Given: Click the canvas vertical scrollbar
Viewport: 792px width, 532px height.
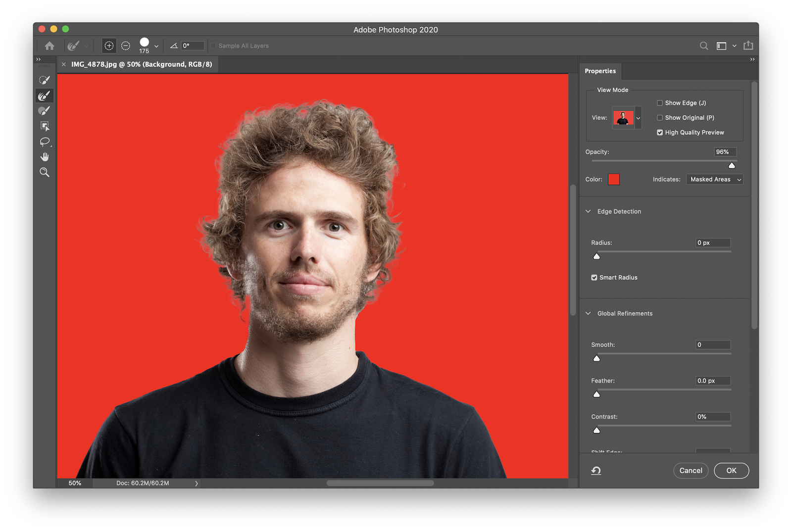Looking at the screenshot, I should tap(573, 250).
